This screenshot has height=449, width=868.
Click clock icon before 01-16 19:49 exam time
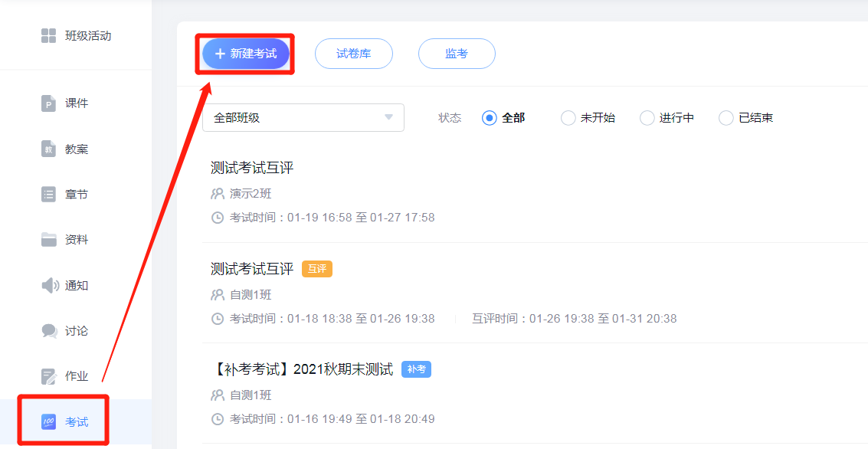218,419
